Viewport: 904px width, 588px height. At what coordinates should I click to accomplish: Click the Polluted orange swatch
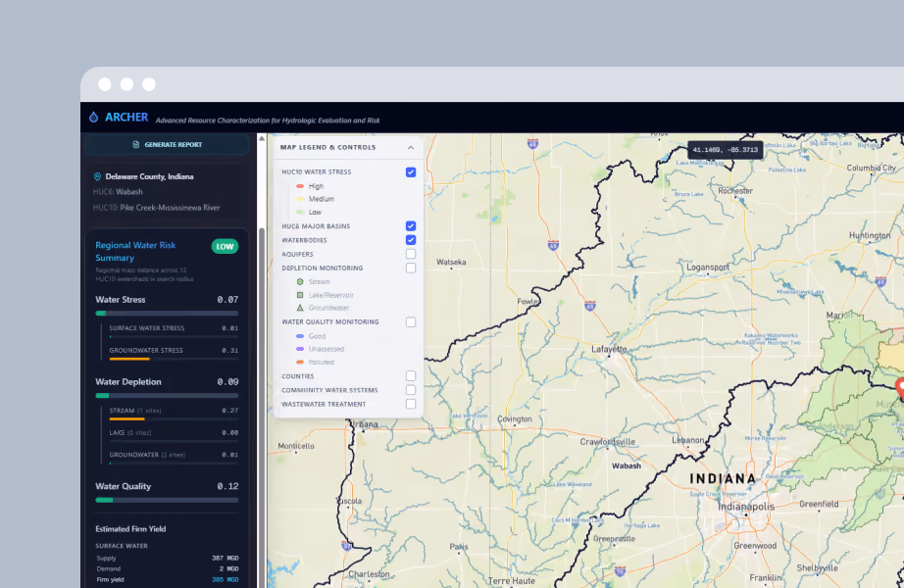click(300, 362)
